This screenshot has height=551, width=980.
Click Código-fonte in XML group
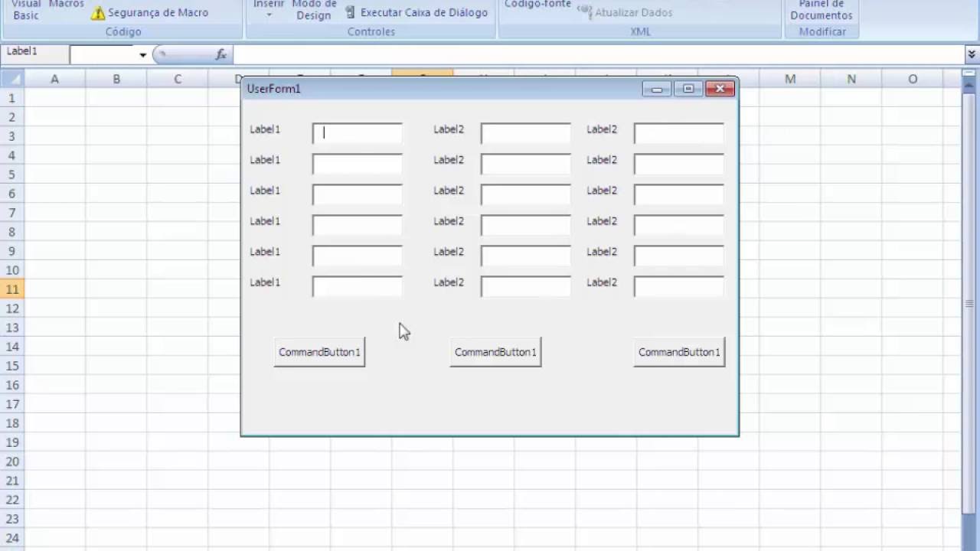(537, 4)
